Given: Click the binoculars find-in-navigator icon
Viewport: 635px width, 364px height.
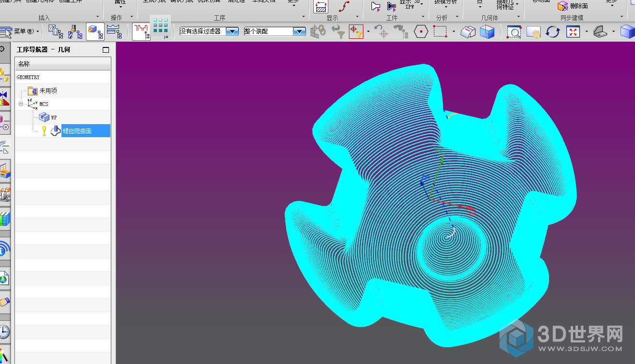Looking at the screenshot, I should point(401,32).
